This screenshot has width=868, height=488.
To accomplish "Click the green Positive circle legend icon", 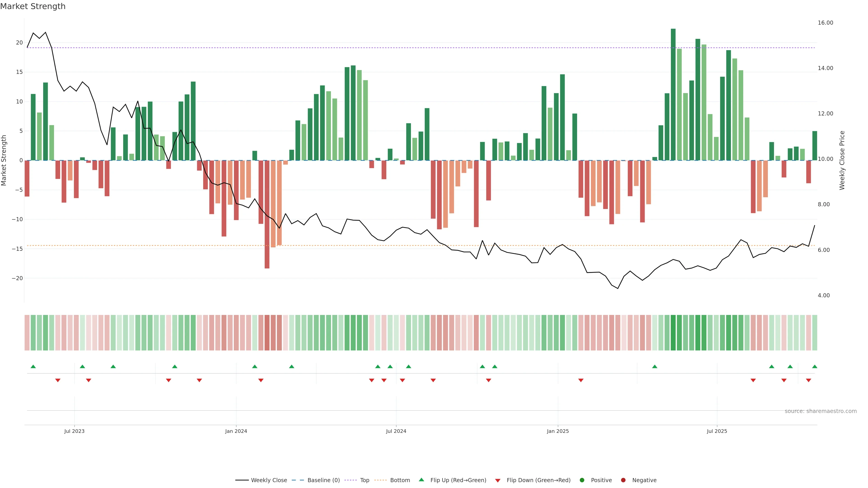I will coord(582,480).
